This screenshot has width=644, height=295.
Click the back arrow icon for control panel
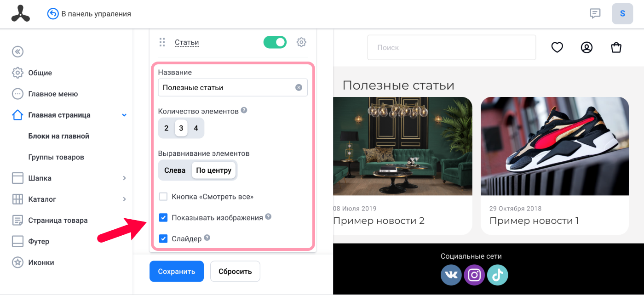click(53, 14)
